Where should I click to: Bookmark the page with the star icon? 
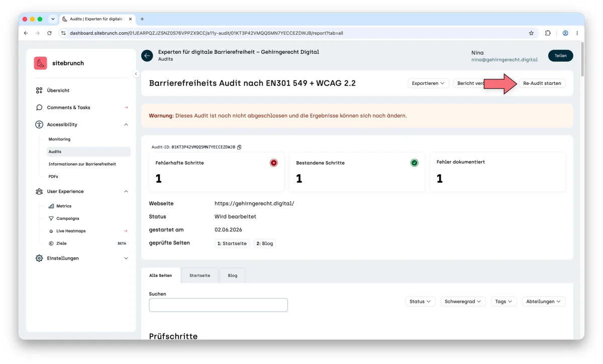(x=531, y=33)
